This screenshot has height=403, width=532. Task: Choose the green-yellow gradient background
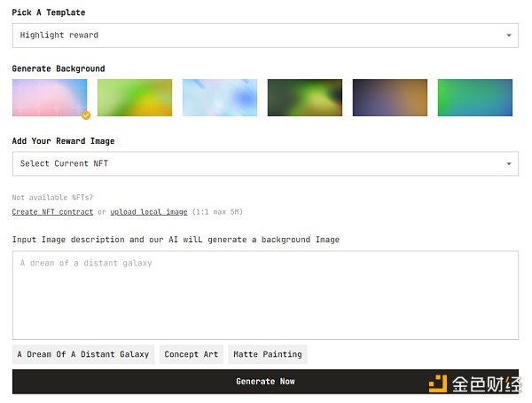tap(135, 98)
